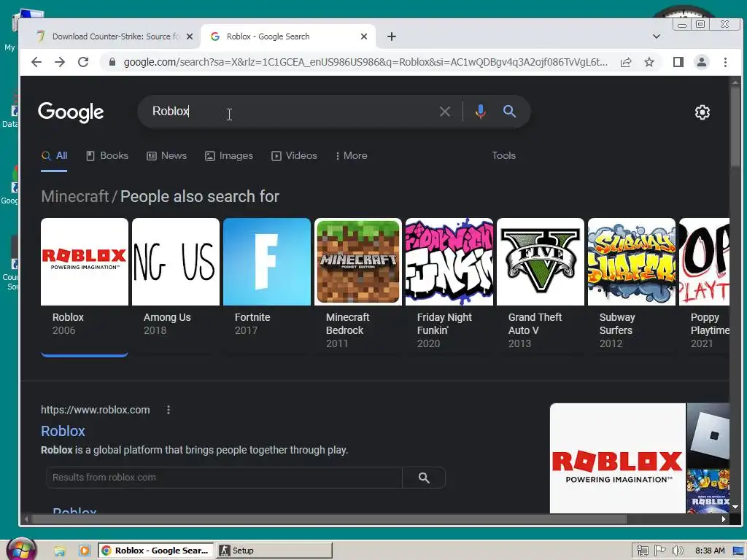747x560 pixels.
Task: Open site lock information icon
Action: pos(112,62)
